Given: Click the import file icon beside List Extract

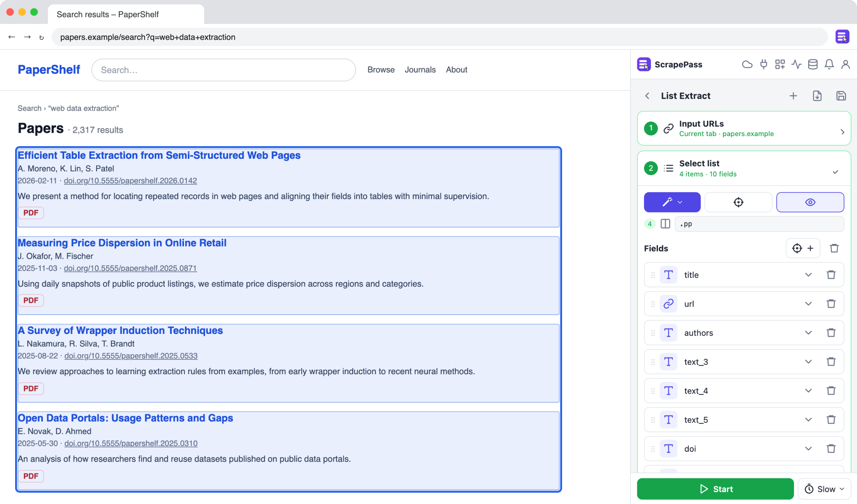Looking at the screenshot, I should tap(817, 96).
